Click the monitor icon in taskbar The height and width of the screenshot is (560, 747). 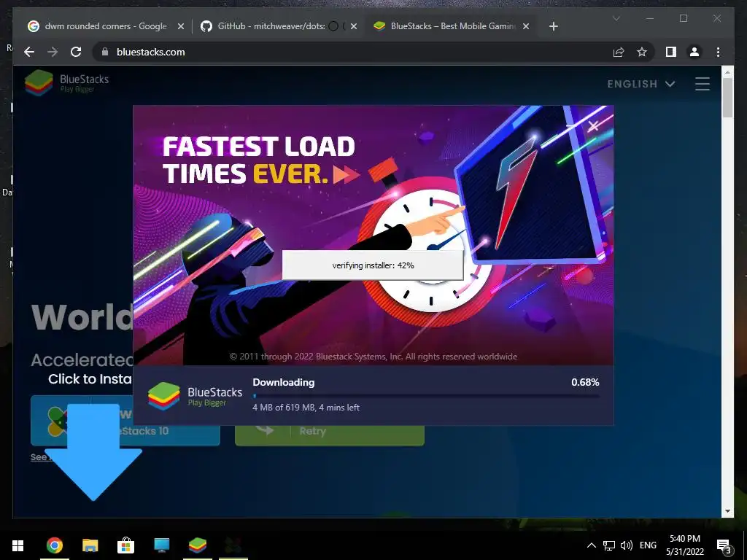161,545
